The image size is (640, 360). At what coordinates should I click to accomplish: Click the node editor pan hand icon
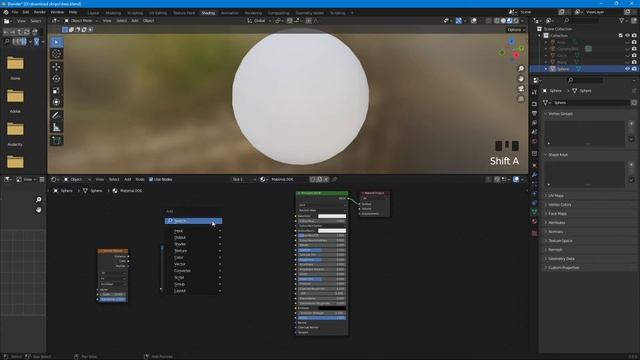38,210
